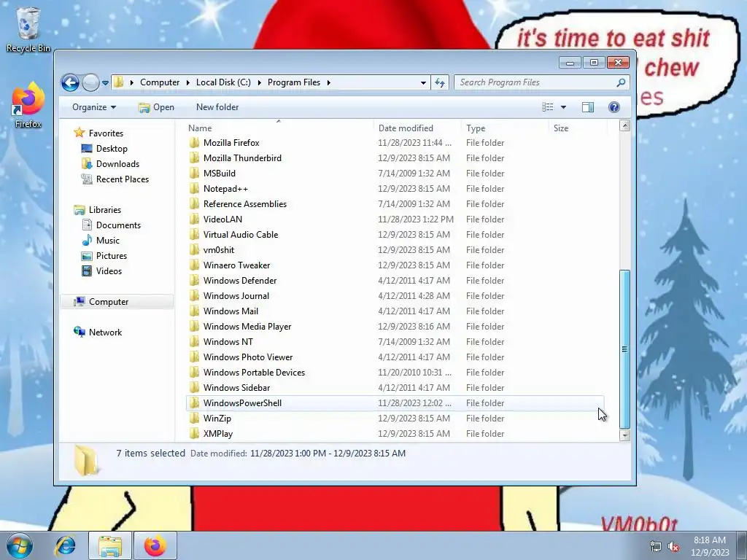
Task: Open the Pictures library
Action: coord(112,256)
